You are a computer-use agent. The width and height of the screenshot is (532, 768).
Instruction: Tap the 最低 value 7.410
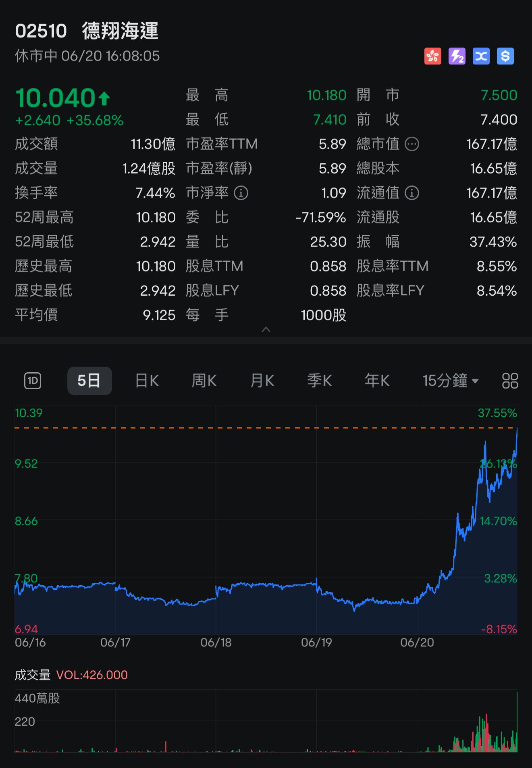click(x=330, y=119)
